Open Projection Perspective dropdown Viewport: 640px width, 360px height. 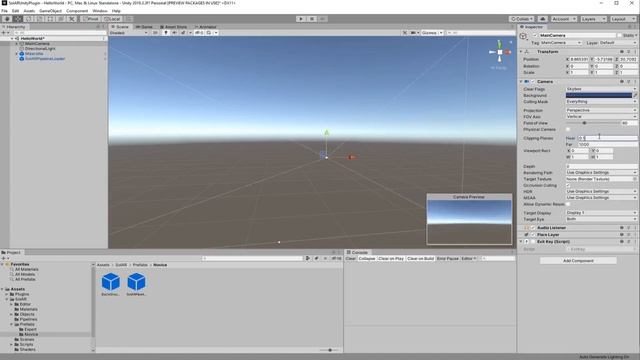click(x=601, y=110)
